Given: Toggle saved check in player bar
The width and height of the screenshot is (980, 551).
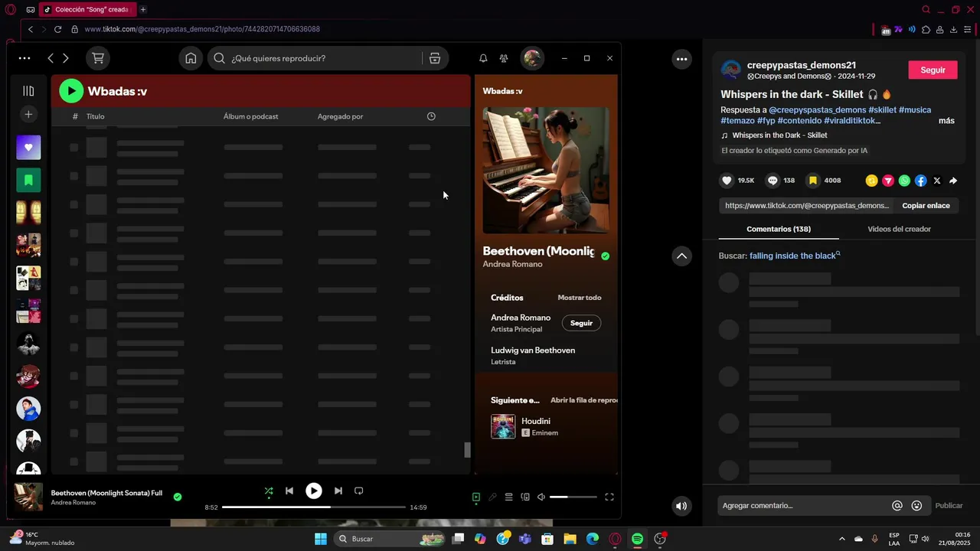Looking at the screenshot, I should (x=178, y=497).
